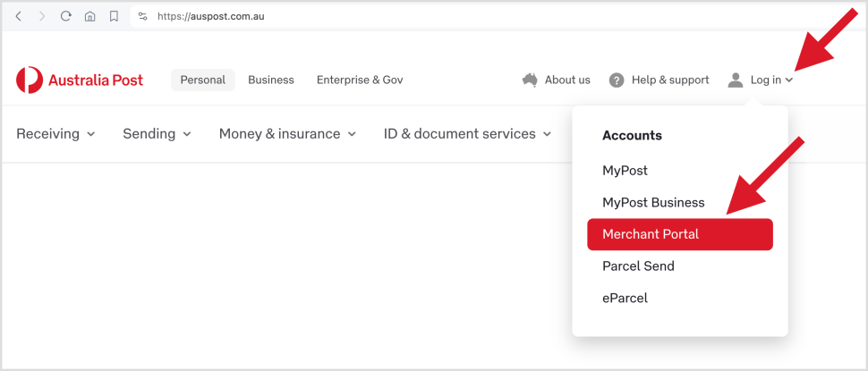The height and width of the screenshot is (371, 868).
Task: Expand the Sending menu
Action: click(x=157, y=134)
